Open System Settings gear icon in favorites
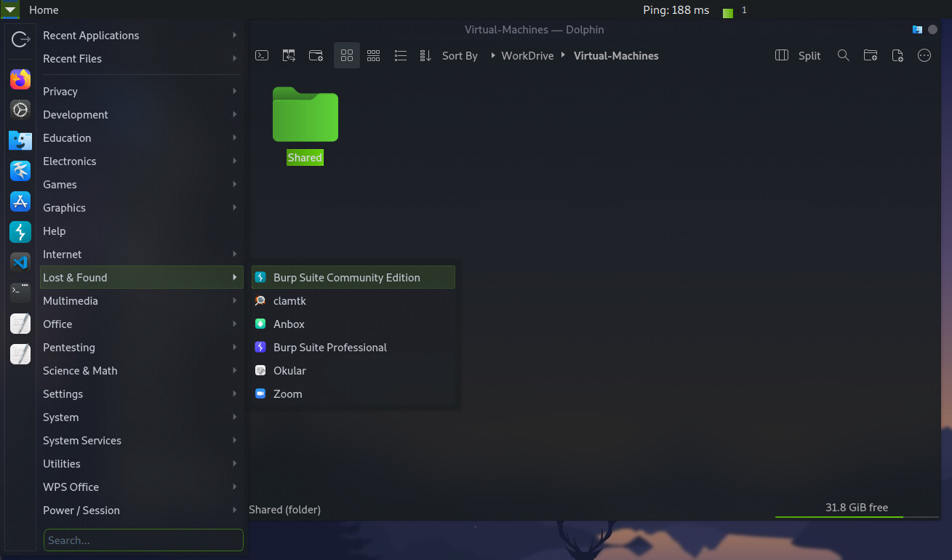Screen dimensions: 952x560 (x=20, y=110)
